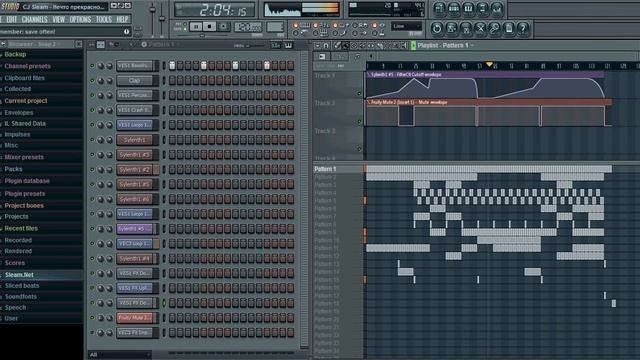Click the tempo fine-tune slider under transport
The height and width of the screenshot is (360, 640).
[x=202, y=36]
